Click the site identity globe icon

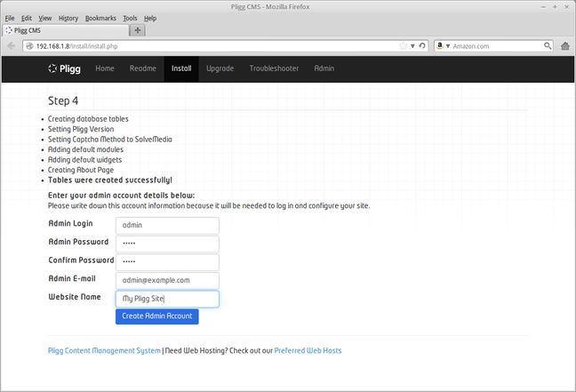click(x=29, y=46)
